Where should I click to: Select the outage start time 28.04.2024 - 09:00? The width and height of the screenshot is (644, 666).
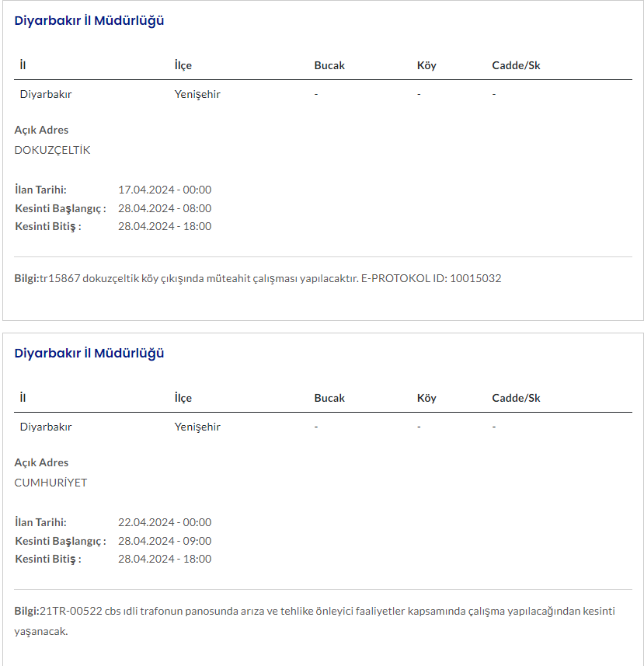pyautogui.click(x=165, y=541)
